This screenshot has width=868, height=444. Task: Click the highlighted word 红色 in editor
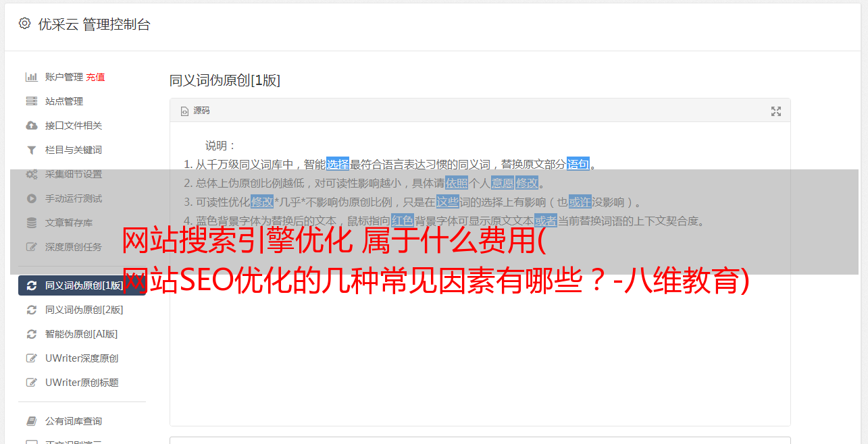tap(403, 221)
